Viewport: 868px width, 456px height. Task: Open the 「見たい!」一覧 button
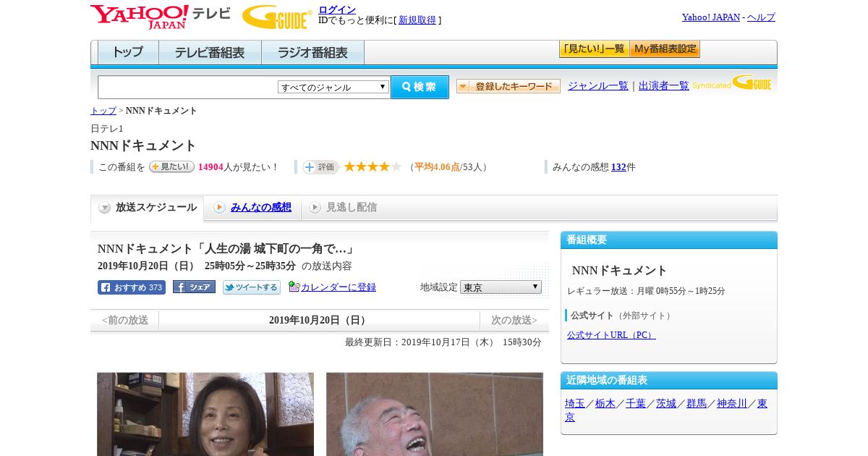[x=594, y=49]
